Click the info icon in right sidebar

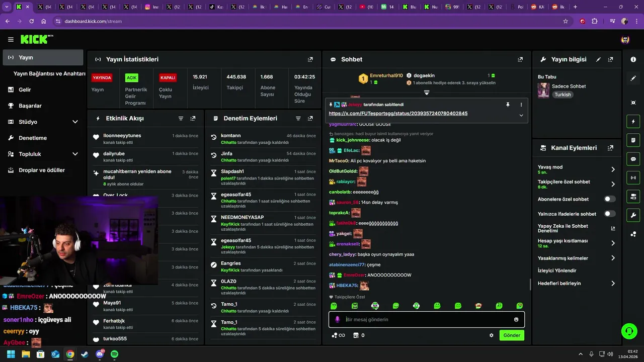[633, 59]
